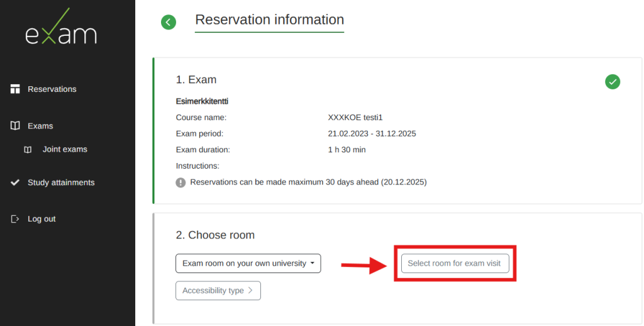Click the Reservations dashboard icon
Viewport: 644px width, 326px height.
coord(16,89)
